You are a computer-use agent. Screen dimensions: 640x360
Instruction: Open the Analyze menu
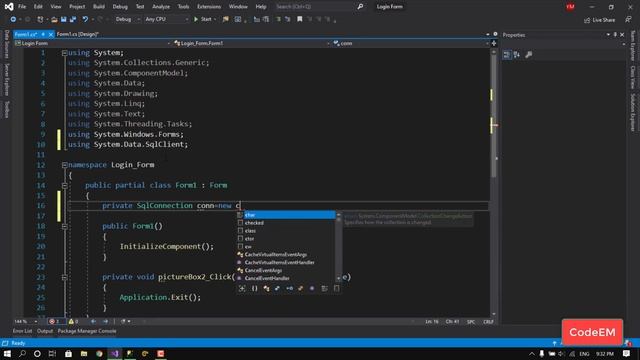pyautogui.click(x=161, y=7)
